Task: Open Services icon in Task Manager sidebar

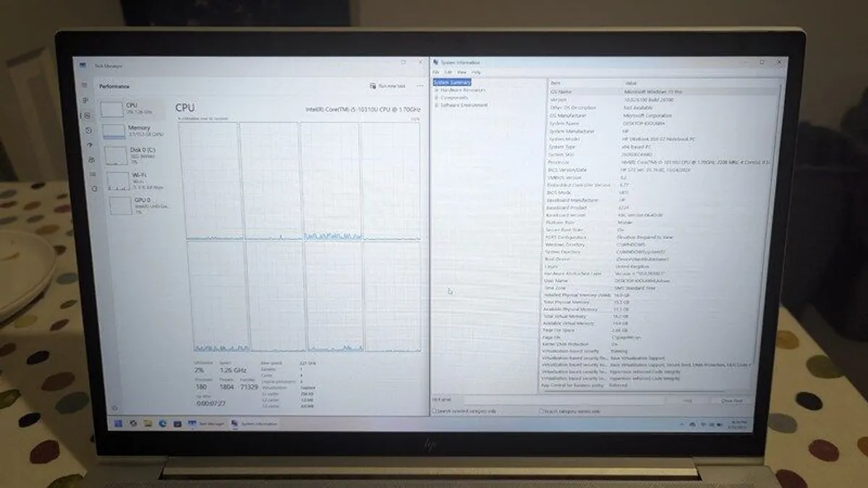Action: (93, 189)
